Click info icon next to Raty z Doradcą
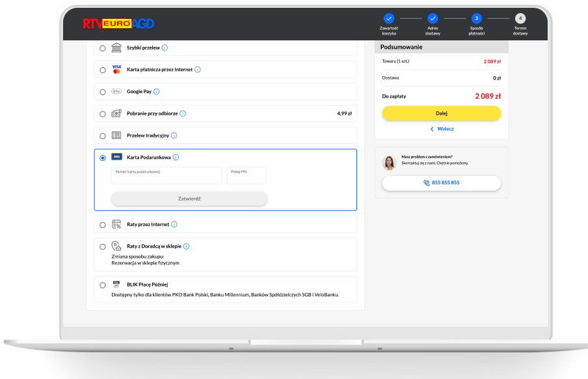 pos(187,246)
